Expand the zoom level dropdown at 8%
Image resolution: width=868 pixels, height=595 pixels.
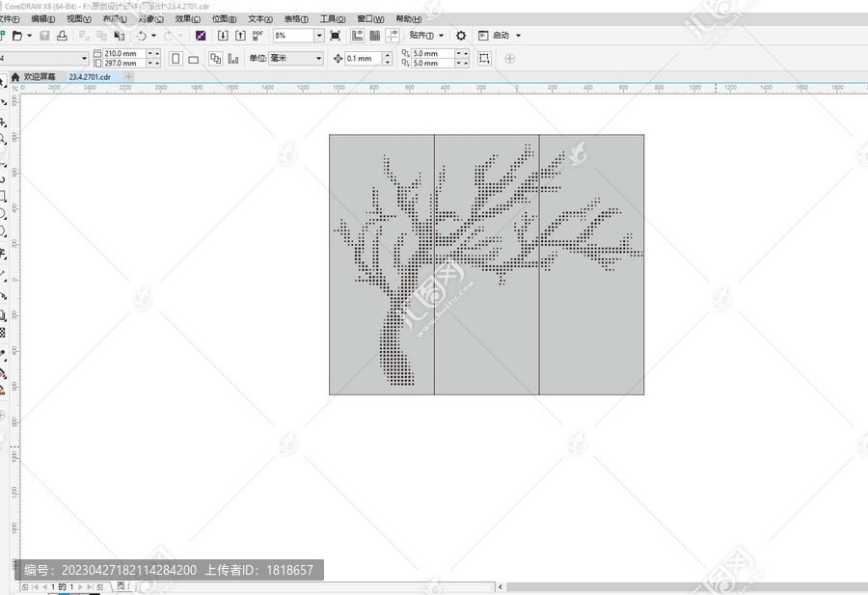click(x=319, y=36)
